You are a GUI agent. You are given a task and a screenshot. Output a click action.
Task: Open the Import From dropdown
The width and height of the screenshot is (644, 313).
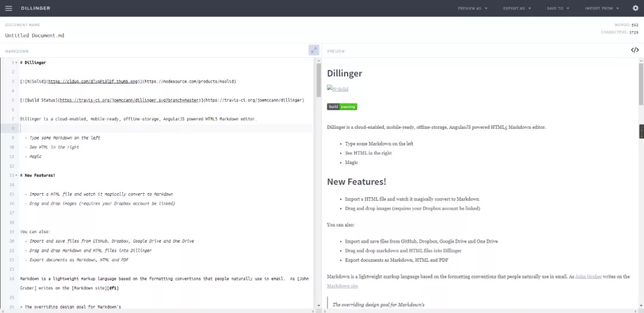point(602,8)
